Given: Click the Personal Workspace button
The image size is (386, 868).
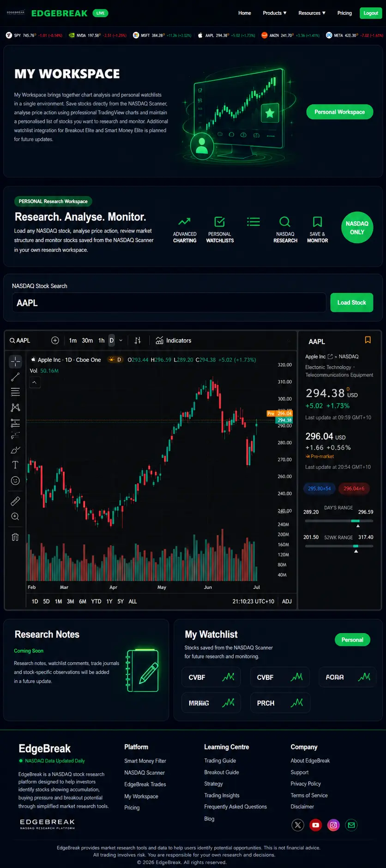Looking at the screenshot, I should (x=340, y=112).
